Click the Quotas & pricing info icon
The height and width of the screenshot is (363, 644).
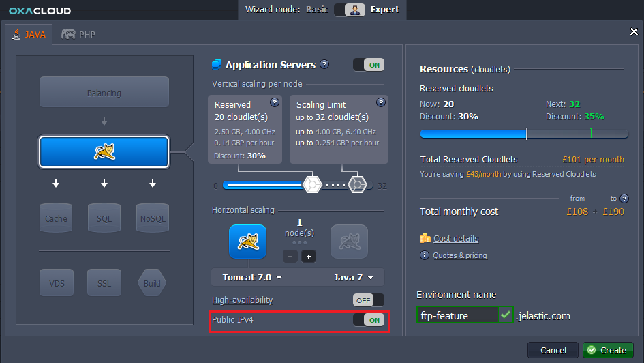(425, 255)
